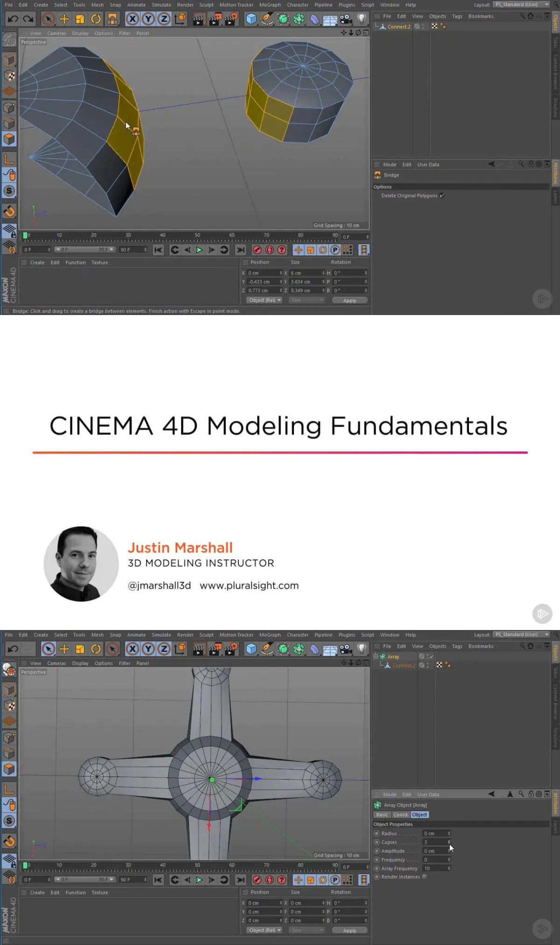Open Tags menu in the upper Object Manager
Image resolution: width=560 pixels, height=945 pixels.
(457, 16)
